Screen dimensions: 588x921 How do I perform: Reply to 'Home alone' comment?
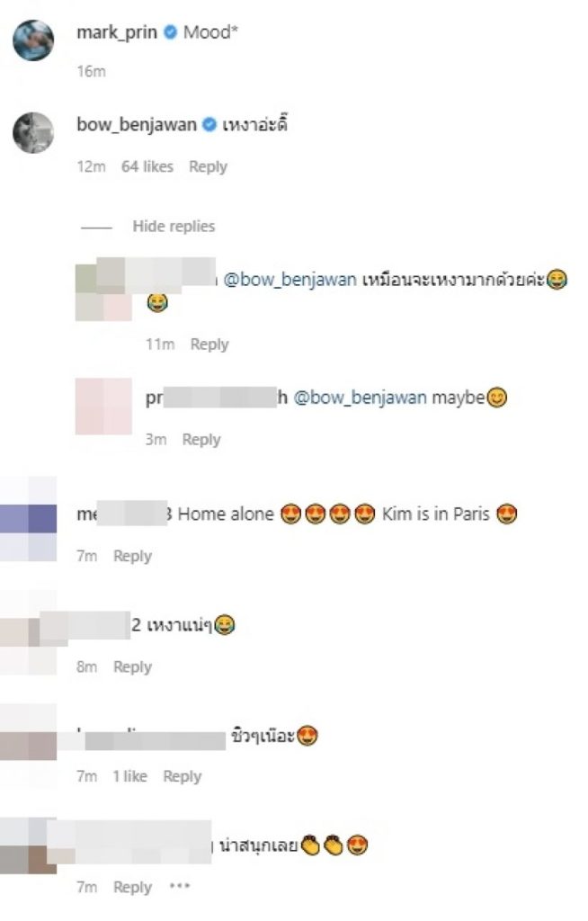(x=132, y=556)
